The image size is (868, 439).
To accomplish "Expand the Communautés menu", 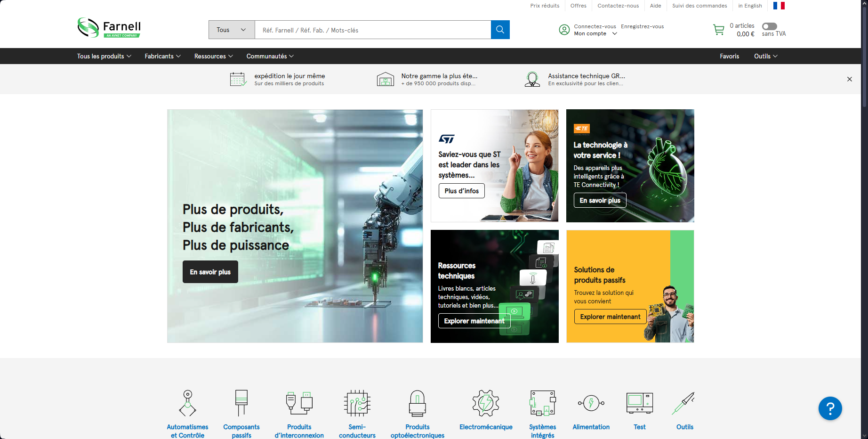I will tap(270, 56).
